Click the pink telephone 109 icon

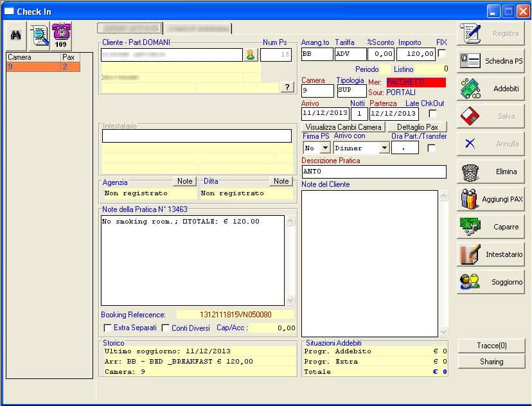(x=62, y=36)
